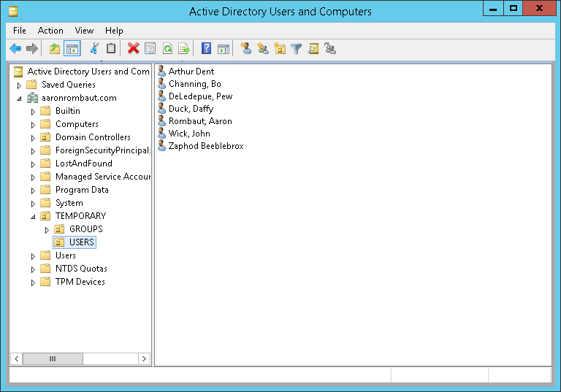561x392 pixels.
Task: Expand the Program Data container
Action: tap(33, 191)
